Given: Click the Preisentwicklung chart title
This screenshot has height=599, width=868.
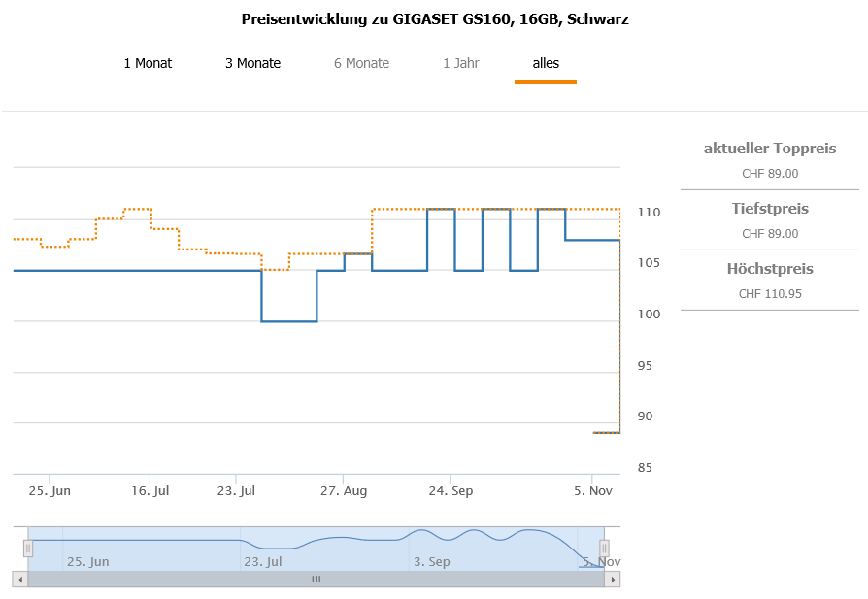Looking at the screenshot, I should point(435,19).
